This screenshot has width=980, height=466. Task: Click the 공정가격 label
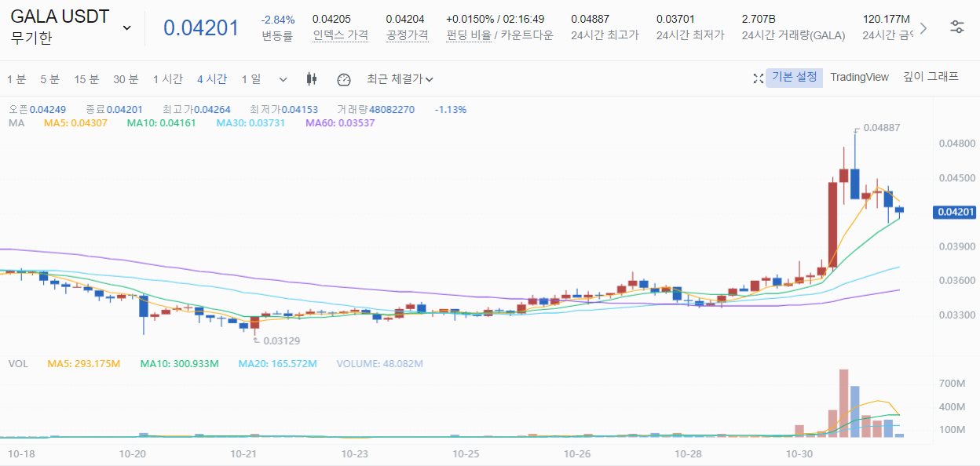(x=407, y=35)
